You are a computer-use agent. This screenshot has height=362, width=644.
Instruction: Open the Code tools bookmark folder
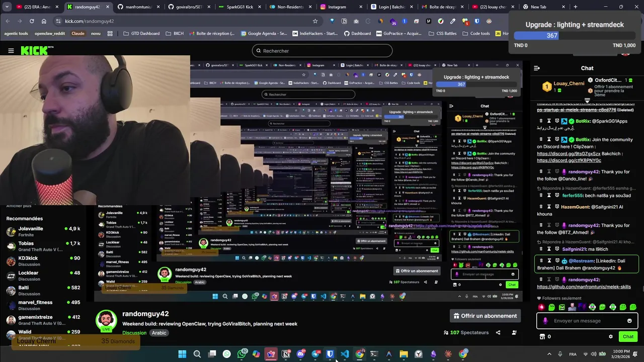tap(476, 34)
